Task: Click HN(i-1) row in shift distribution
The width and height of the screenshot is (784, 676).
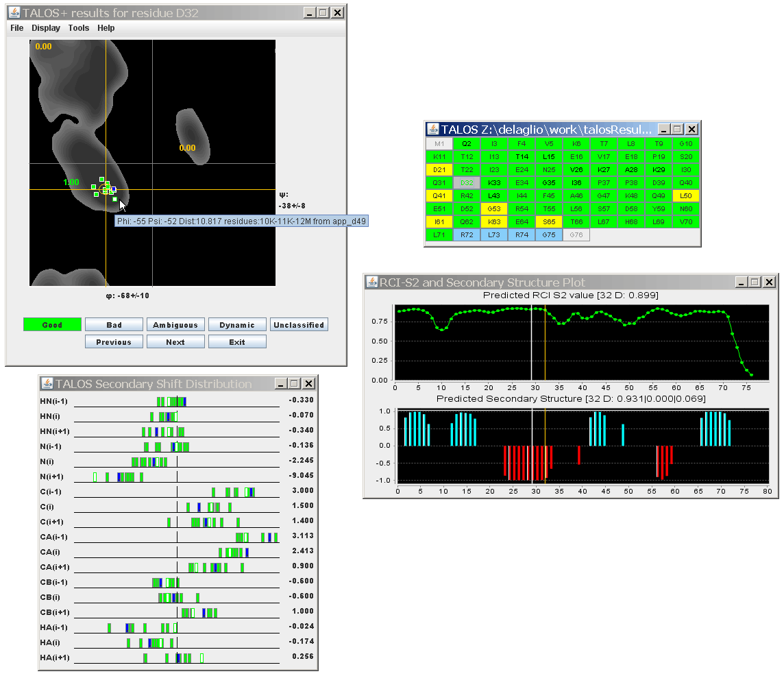Action: point(177,401)
